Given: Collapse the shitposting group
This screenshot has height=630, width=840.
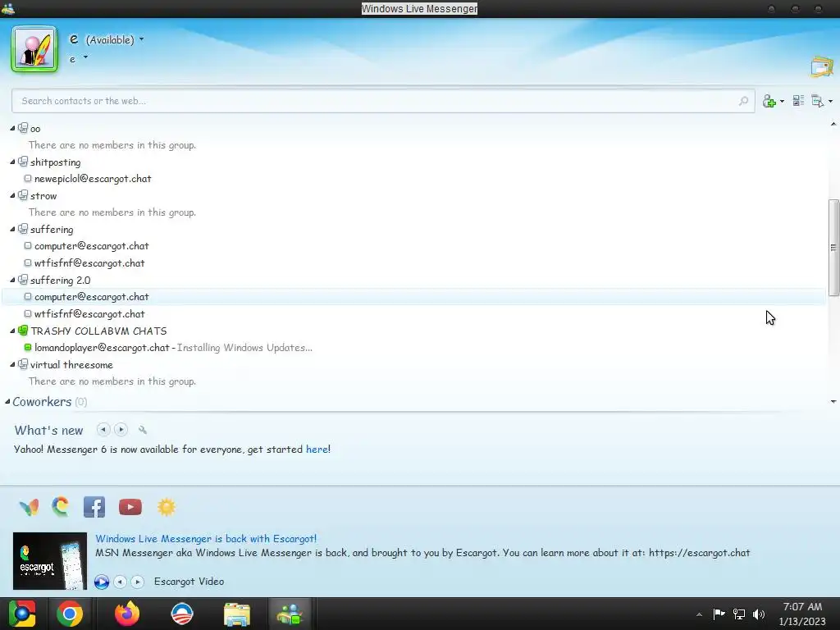Looking at the screenshot, I should click(x=12, y=162).
